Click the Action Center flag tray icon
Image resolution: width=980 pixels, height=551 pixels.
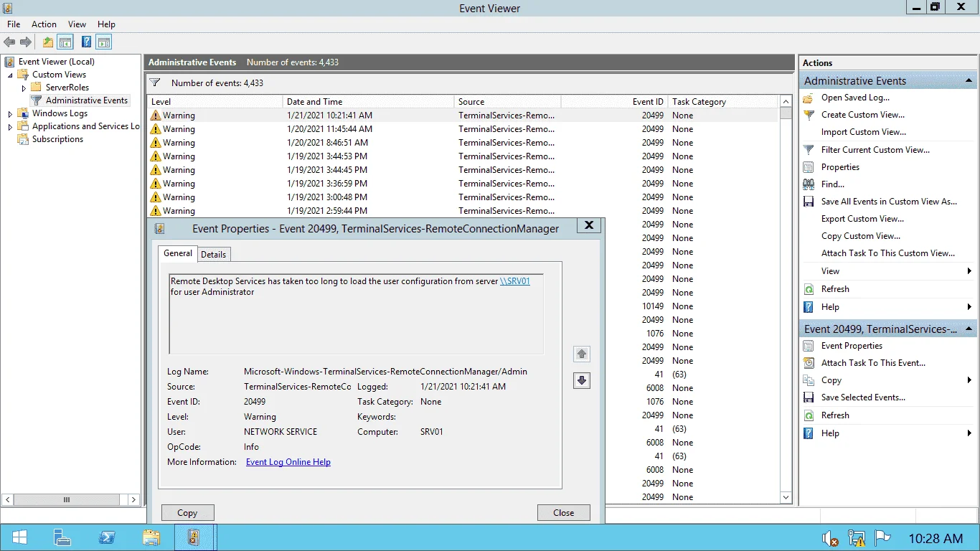point(882,538)
